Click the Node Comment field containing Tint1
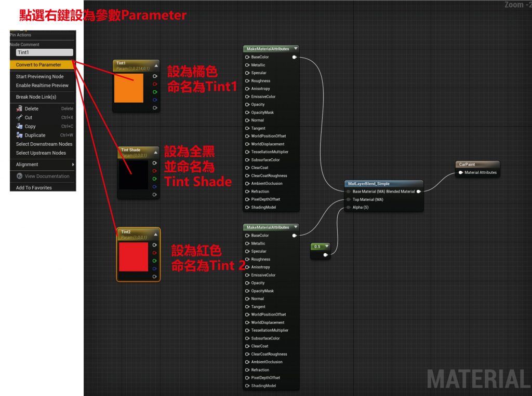This screenshot has height=396, width=532. point(44,52)
